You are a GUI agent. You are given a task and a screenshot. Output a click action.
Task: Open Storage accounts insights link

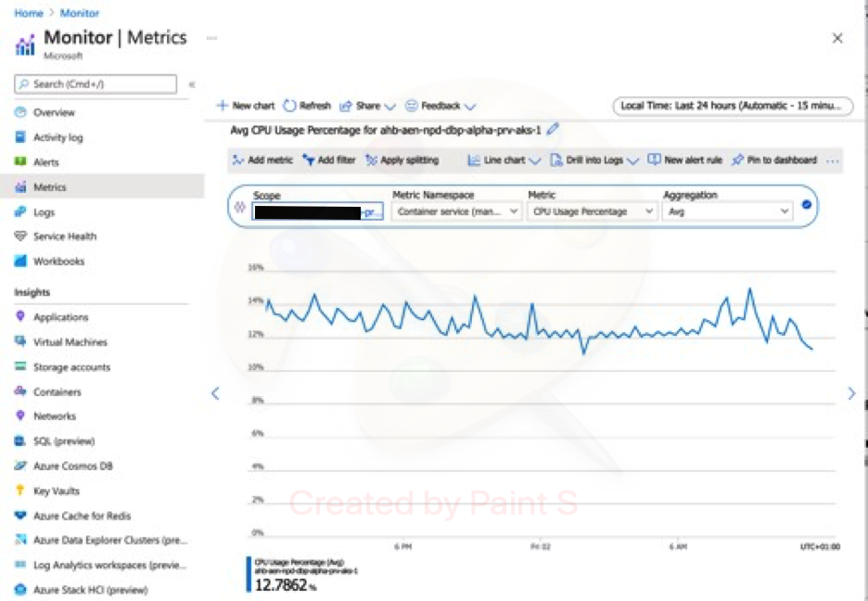[72, 367]
